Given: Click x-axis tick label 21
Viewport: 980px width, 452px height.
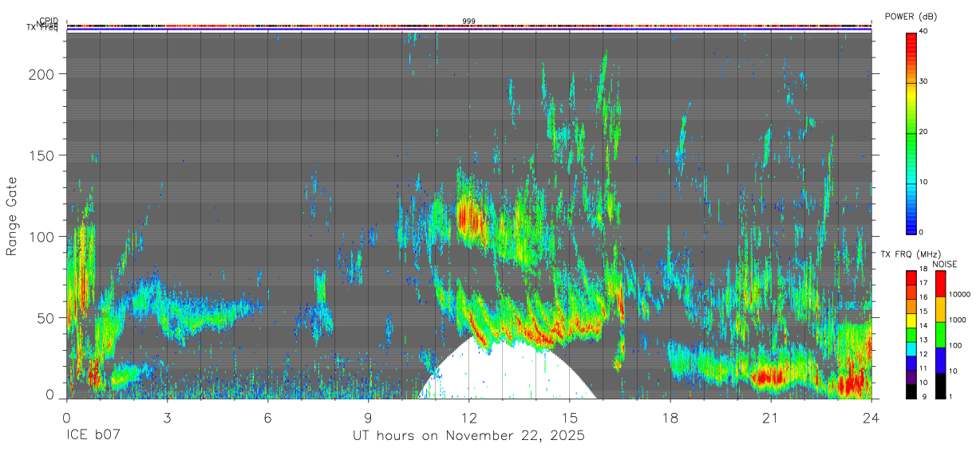Looking at the screenshot, I should pos(771,417).
